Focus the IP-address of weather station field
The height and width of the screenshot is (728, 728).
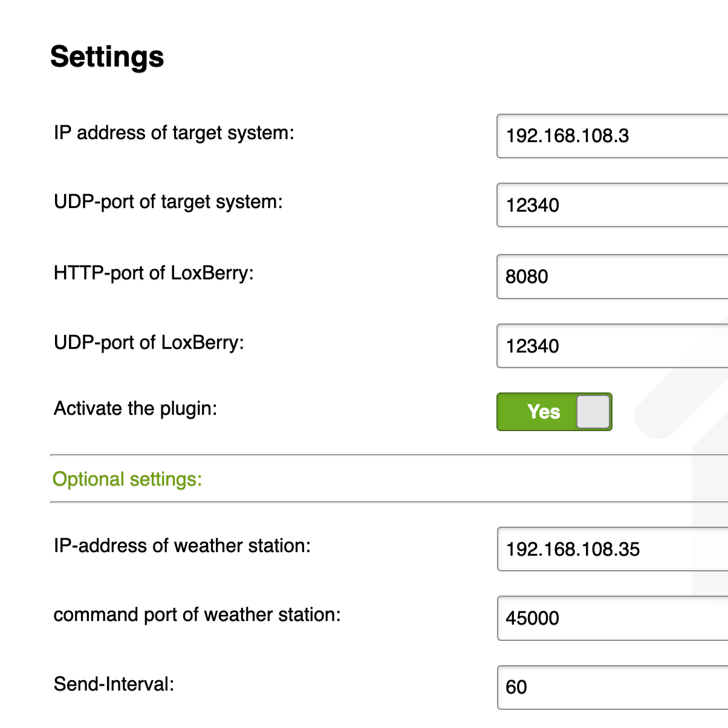click(x=612, y=549)
